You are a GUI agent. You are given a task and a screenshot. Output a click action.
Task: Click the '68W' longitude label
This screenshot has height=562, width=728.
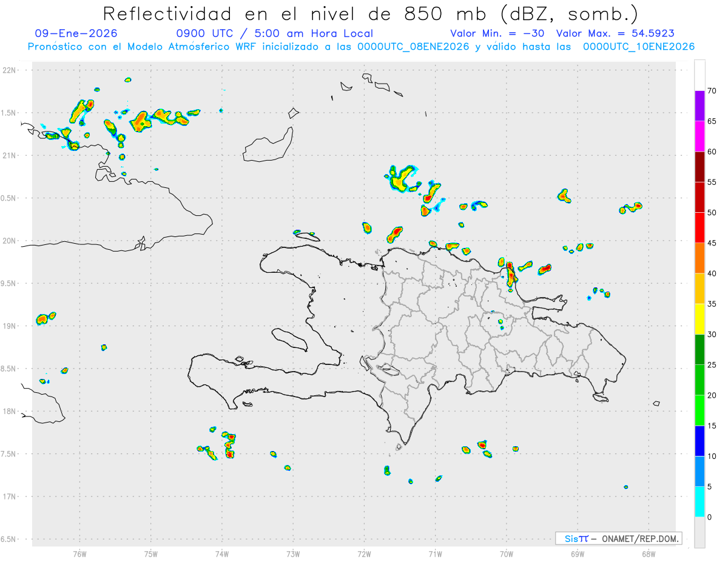(x=648, y=554)
